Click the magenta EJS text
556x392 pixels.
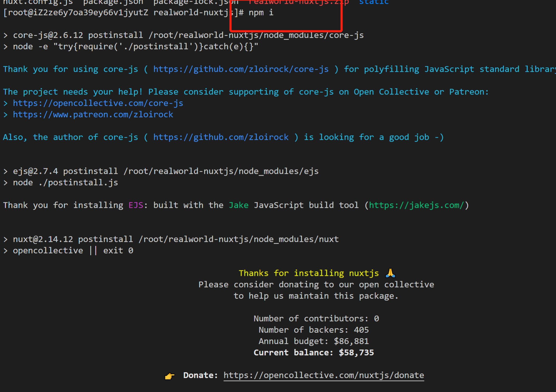[136, 205]
